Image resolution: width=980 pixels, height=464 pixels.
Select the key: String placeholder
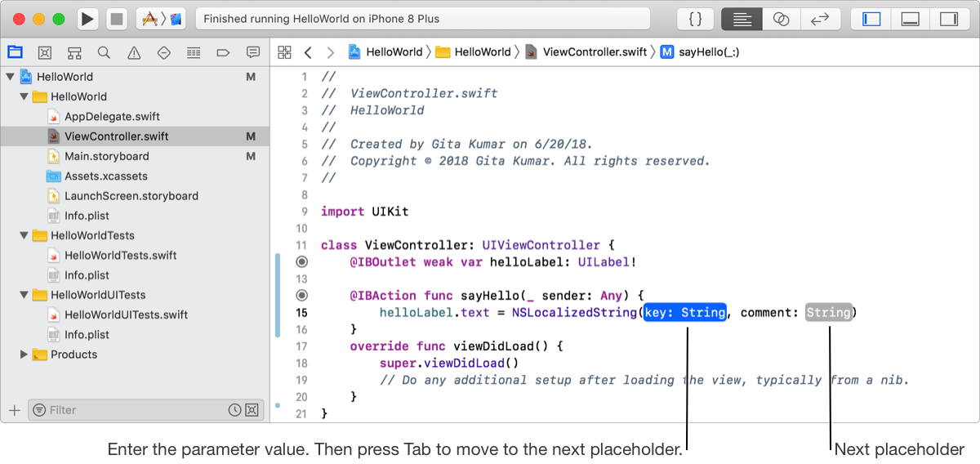tap(685, 312)
